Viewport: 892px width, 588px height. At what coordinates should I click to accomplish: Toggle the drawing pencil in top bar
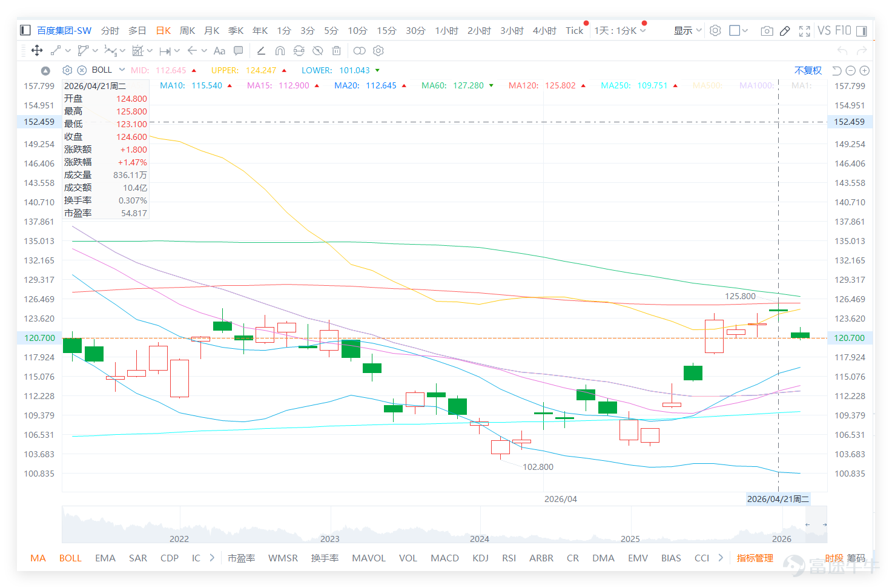(785, 31)
